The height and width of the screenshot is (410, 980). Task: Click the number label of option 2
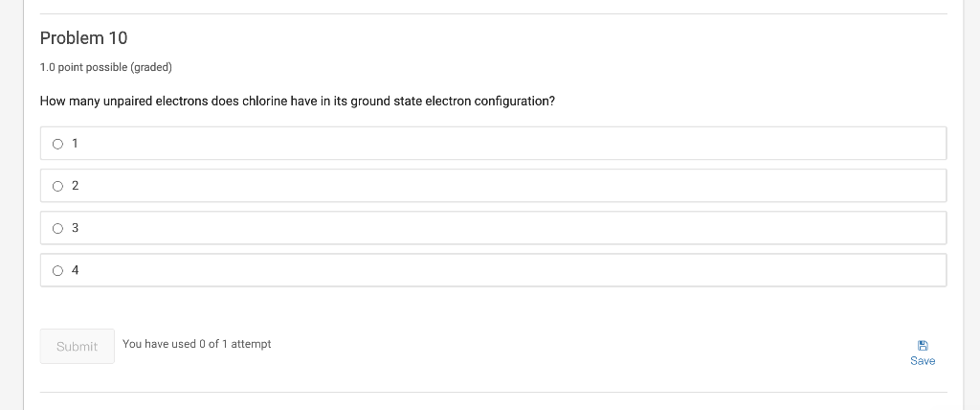click(x=75, y=186)
